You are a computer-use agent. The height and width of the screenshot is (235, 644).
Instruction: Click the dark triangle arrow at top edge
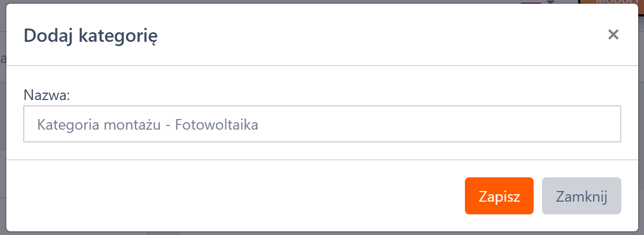click(x=550, y=2)
